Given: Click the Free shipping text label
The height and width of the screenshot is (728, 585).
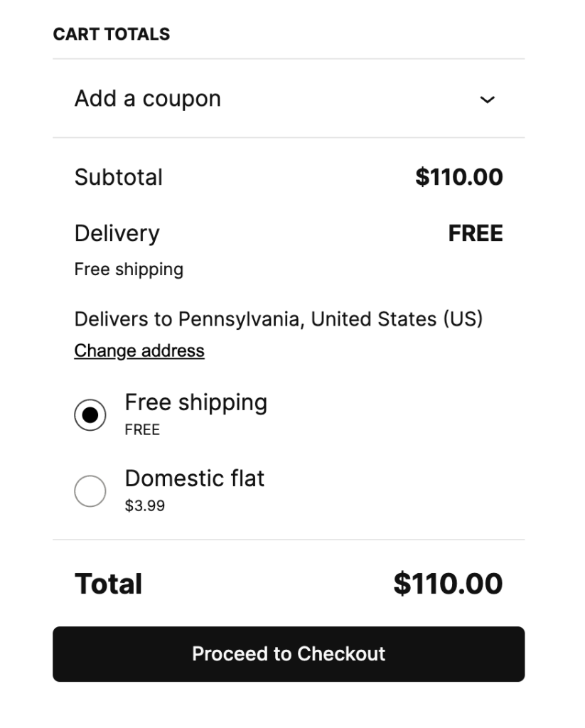Looking at the screenshot, I should pyautogui.click(x=195, y=402).
